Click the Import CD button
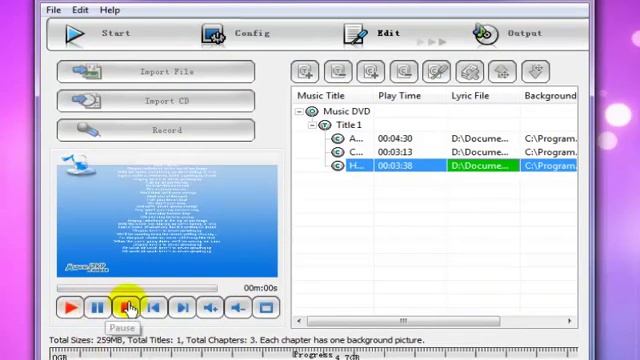The height and width of the screenshot is (360, 640). pos(156,101)
